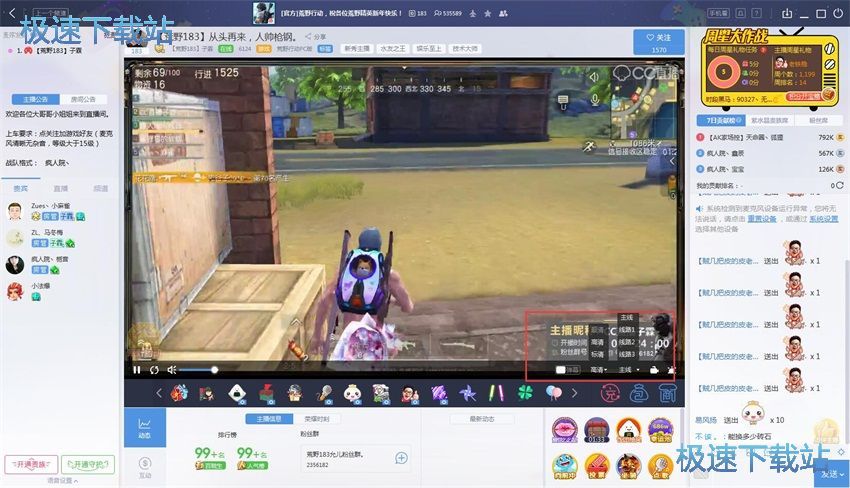Open the 主线 line dropdown

point(629,370)
